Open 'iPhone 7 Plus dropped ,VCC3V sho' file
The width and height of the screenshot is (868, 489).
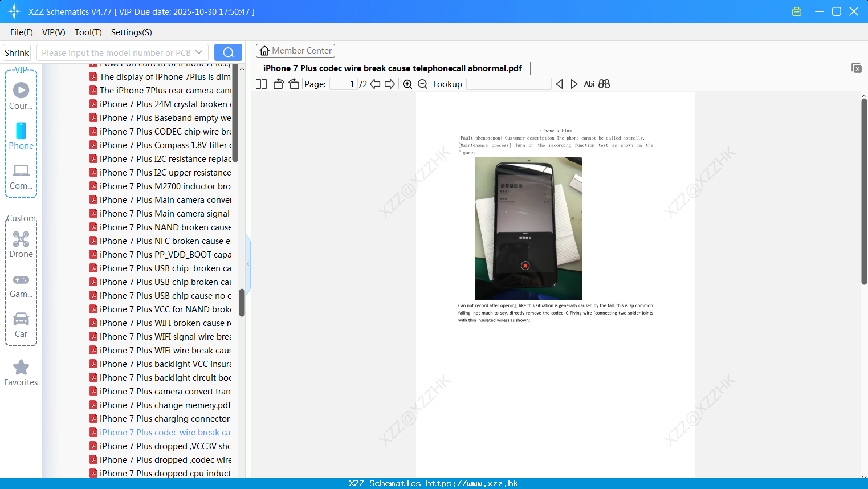161,446
